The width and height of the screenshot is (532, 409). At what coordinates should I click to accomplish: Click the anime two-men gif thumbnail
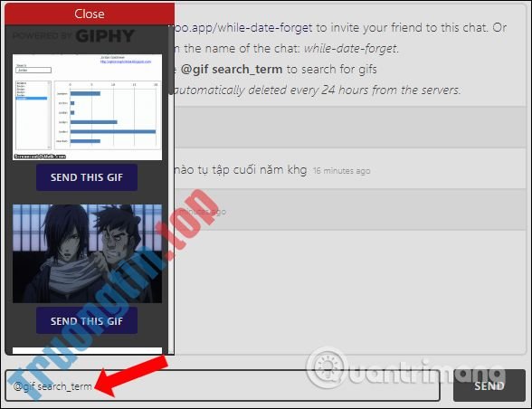click(x=87, y=253)
